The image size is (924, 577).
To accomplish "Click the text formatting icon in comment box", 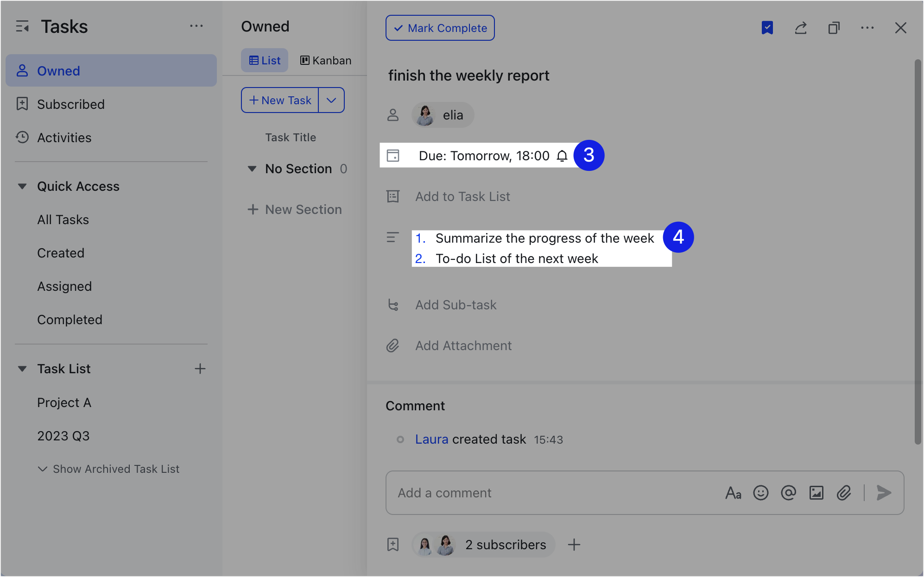I will tap(734, 493).
